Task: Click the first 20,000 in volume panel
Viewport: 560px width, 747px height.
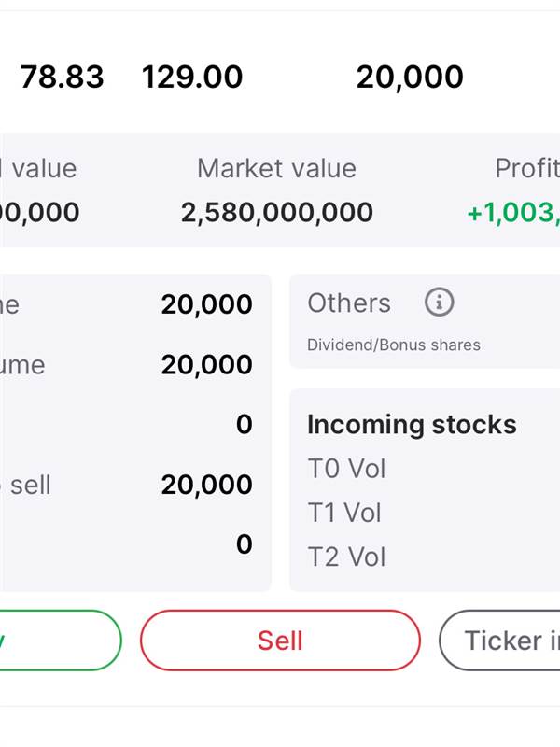Action: [206, 304]
